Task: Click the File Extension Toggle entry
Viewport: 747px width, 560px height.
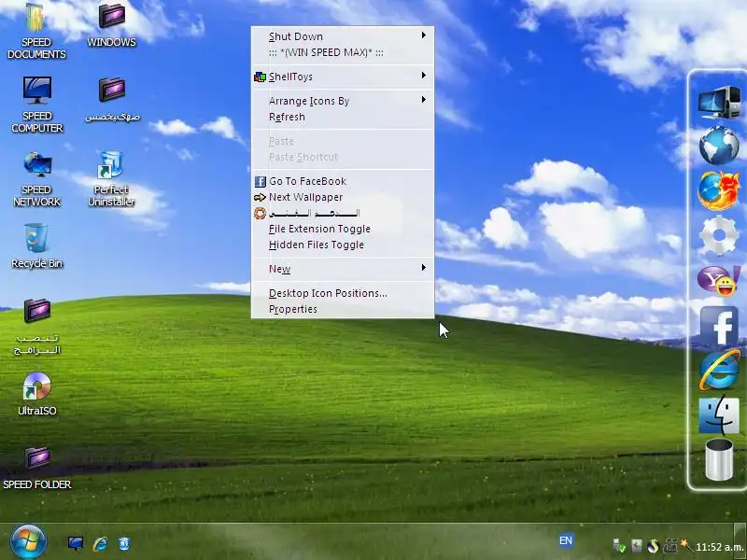Action: coord(343,229)
